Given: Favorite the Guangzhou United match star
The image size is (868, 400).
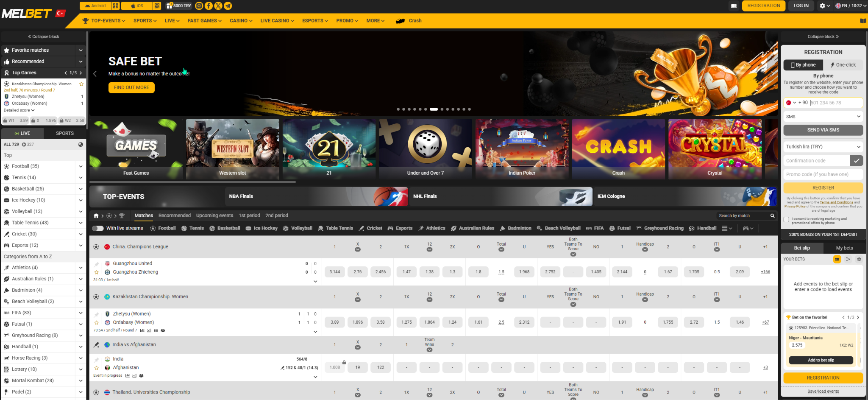Looking at the screenshot, I should 97,272.
